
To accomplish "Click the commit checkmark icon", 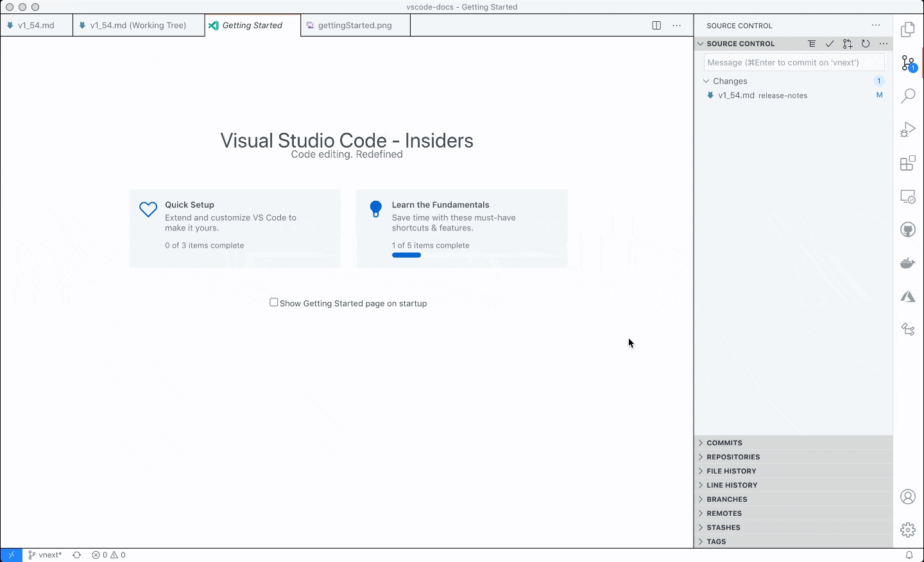I will point(830,44).
